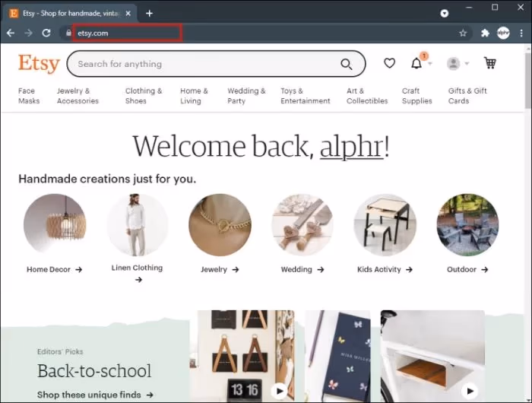Go back to previous page
The image size is (532, 403).
point(11,33)
